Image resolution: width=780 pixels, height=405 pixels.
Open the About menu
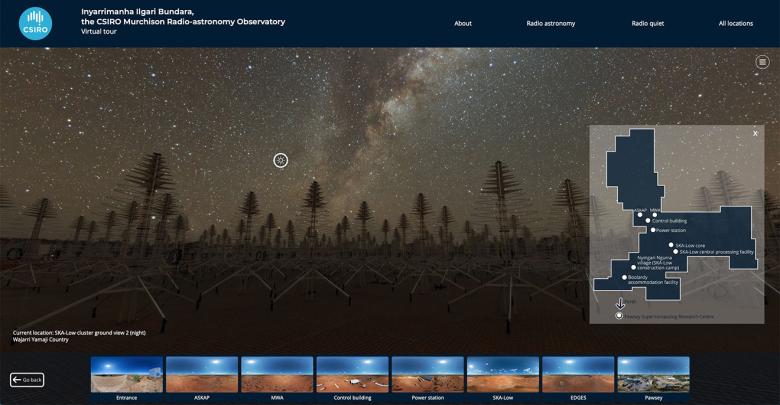pos(463,23)
